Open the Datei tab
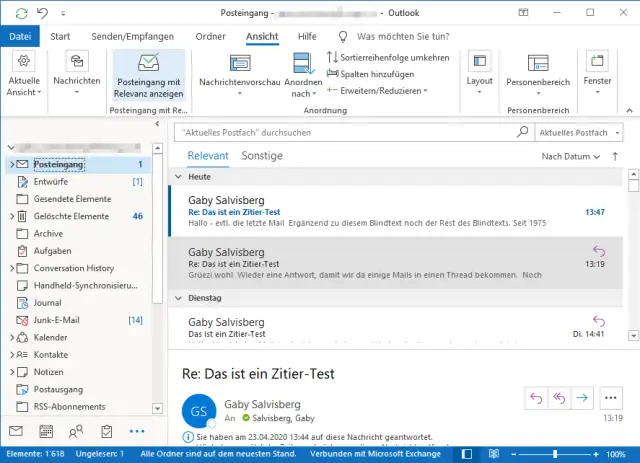This screenshot has height=463, width=640. (x=19, y=36)
